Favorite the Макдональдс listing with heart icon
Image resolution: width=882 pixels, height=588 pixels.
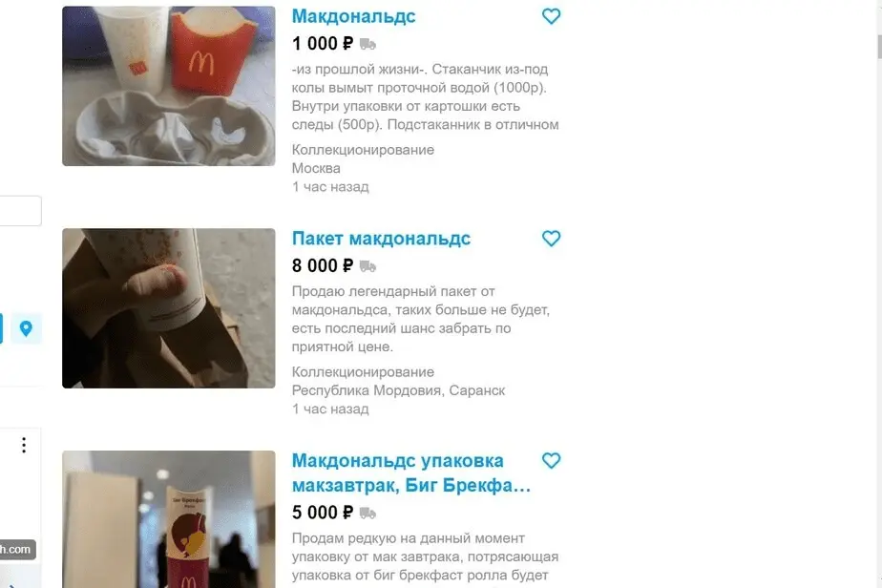[552, 16]
